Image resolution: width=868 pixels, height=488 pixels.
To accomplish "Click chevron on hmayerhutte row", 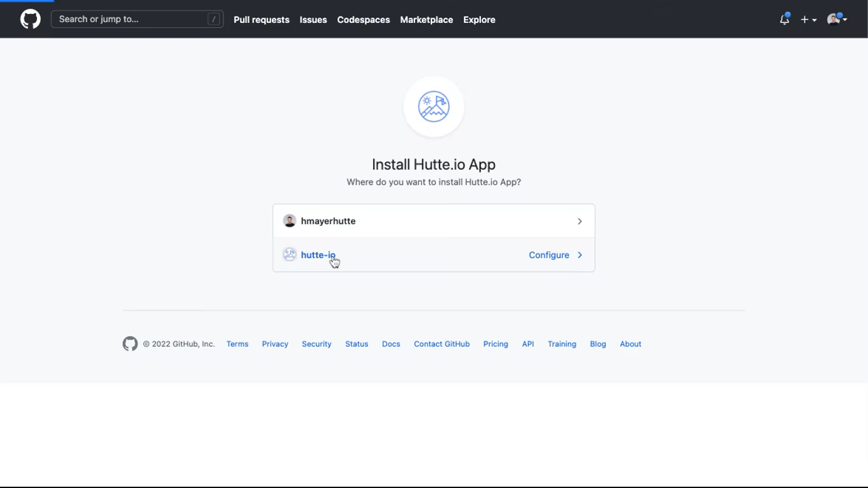I will 580,221.
